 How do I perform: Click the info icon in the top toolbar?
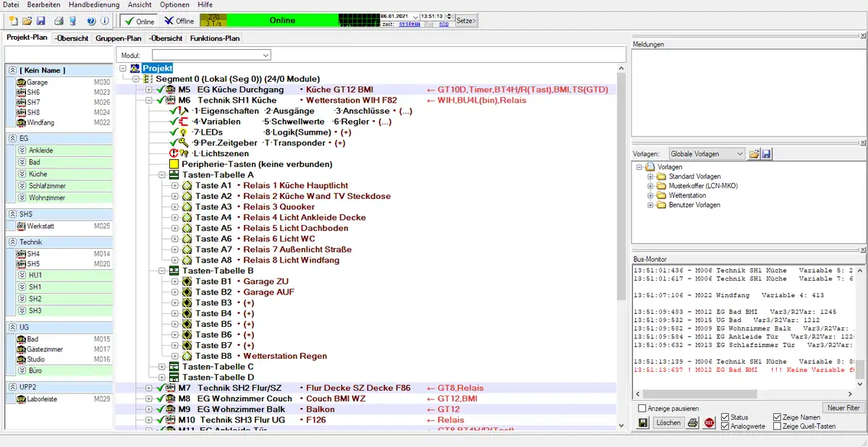(105, 21)
